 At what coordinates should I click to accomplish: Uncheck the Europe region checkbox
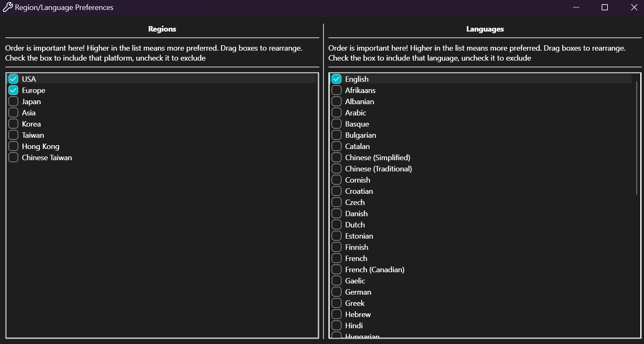(13, 90)
